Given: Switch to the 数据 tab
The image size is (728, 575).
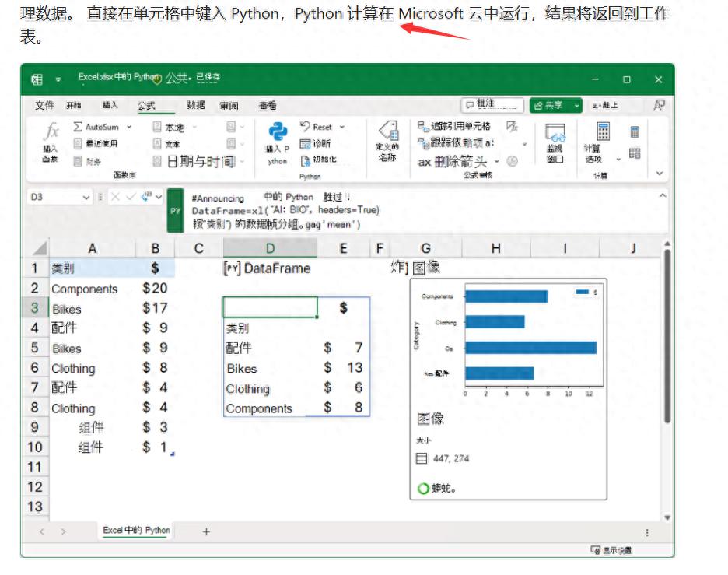Looking at the screenshot, I should (x=196, y=106).
